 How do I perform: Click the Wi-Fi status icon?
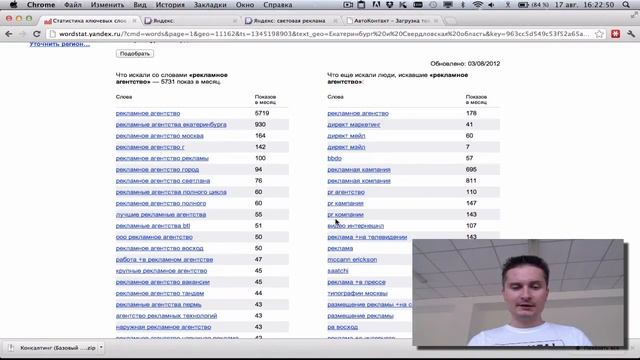477,5
